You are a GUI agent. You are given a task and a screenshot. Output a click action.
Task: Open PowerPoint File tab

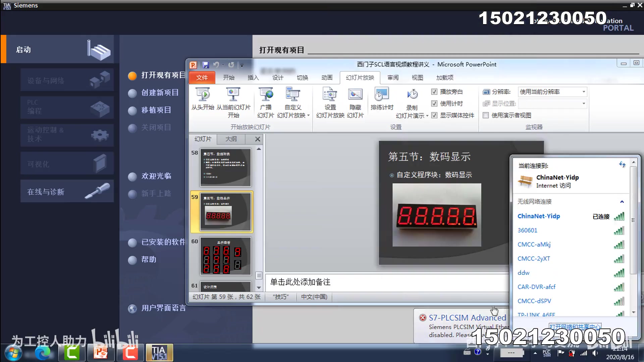coord(202,77)
